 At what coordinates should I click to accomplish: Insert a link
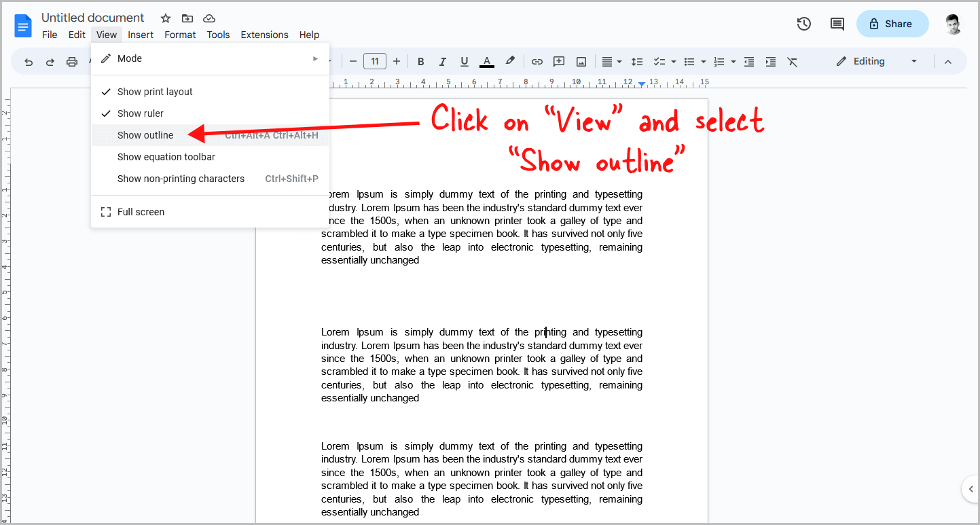point(537,61)
